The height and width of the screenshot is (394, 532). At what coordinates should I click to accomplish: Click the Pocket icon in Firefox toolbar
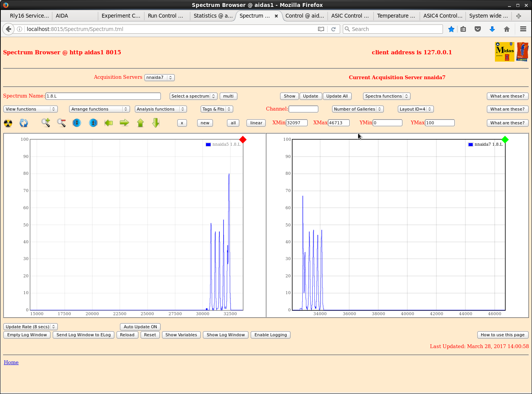[478, 29]
